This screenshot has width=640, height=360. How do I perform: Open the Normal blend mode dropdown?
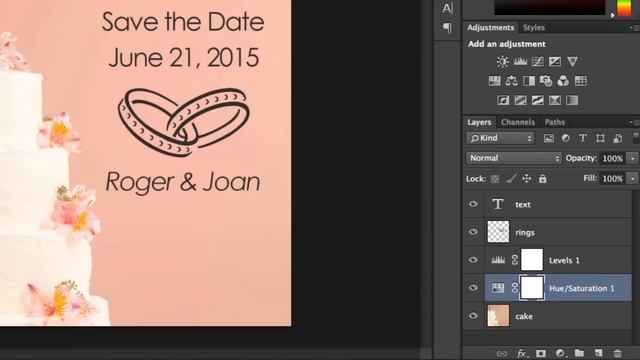click(x=513, y=158)
